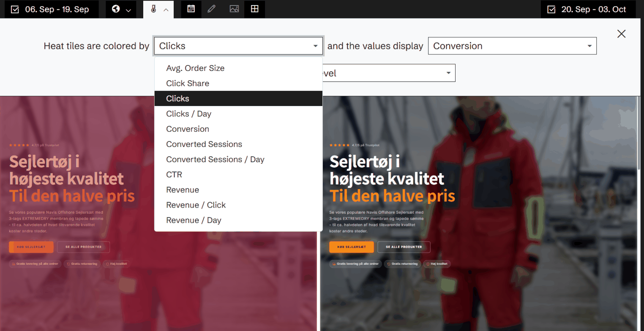This screenshot has width=644, height=331.
Task: Choose Conversion in the open list
Action: coord(238,129)
